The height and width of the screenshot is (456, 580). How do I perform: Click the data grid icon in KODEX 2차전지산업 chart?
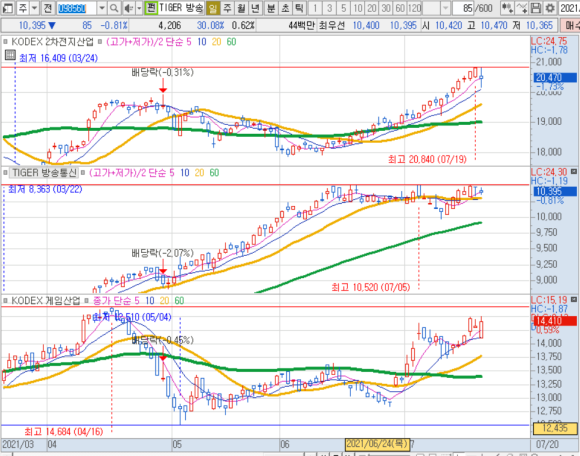[x=10, y=56]
